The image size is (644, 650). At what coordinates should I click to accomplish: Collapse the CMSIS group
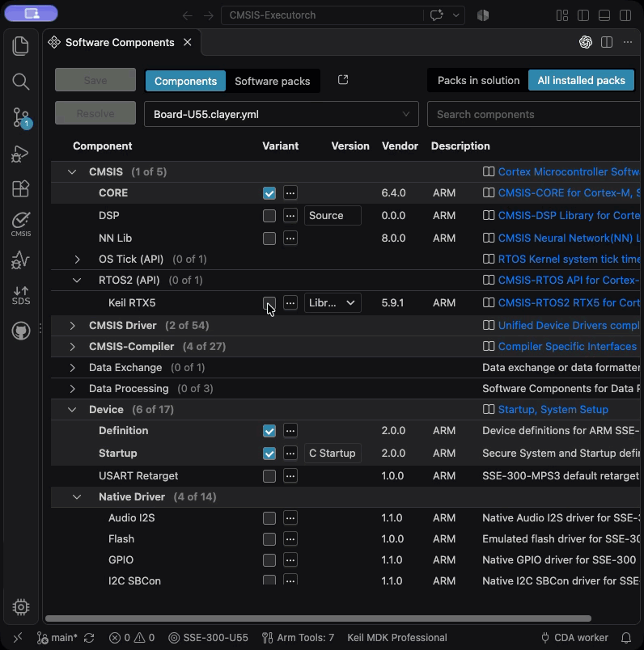coord(72,171)
